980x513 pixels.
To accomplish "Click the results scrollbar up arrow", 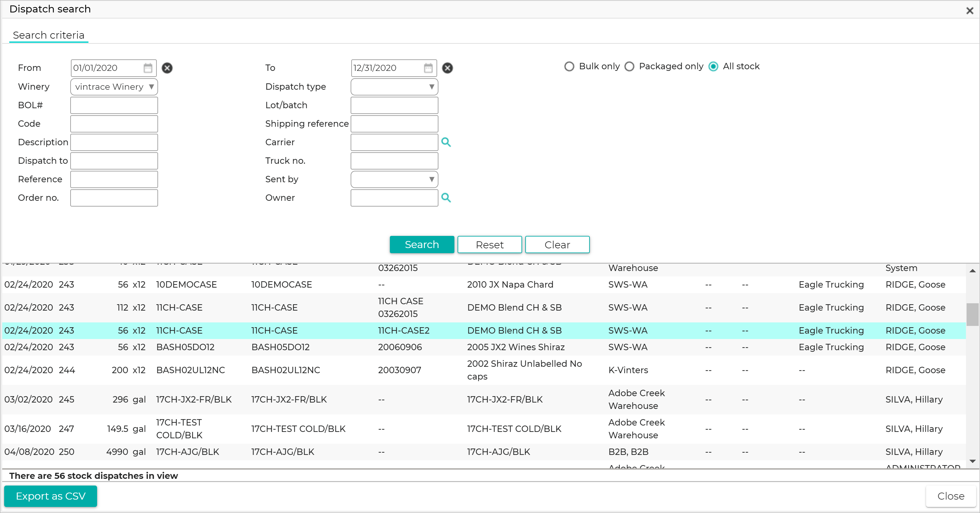I will coord(972,271).
